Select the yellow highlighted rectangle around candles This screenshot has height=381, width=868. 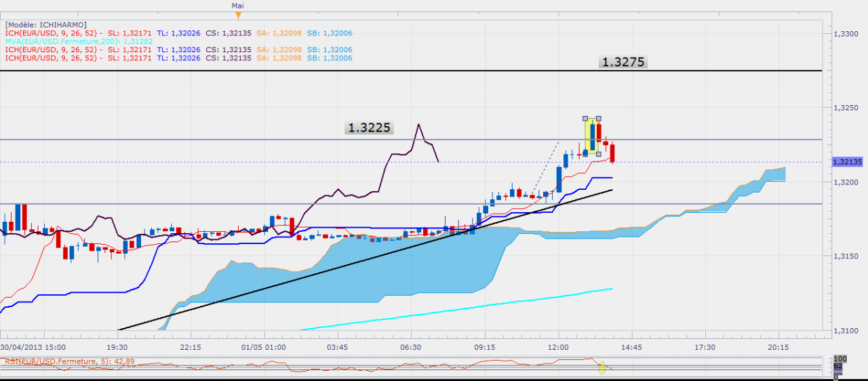[x=592, y=136]
